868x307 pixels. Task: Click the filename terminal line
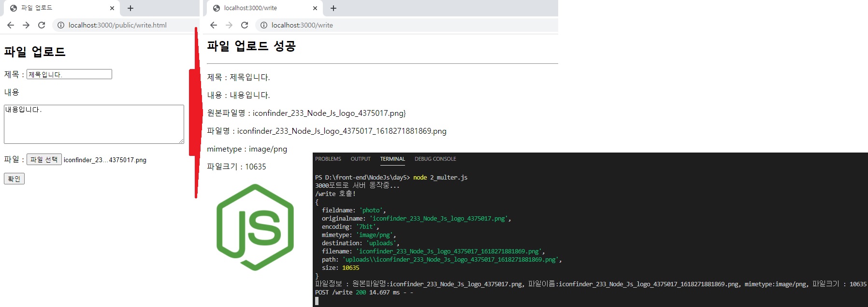433,251
